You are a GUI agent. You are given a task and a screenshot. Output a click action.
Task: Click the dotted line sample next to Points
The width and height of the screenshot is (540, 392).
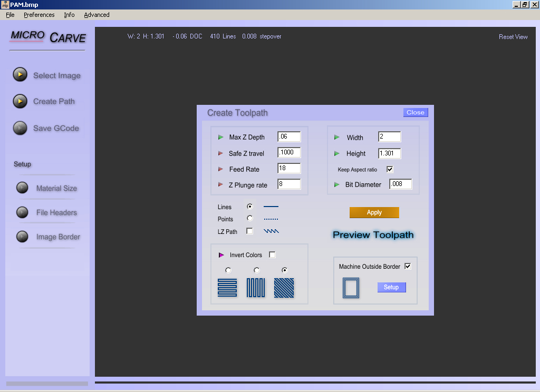(x=271, y=219)
